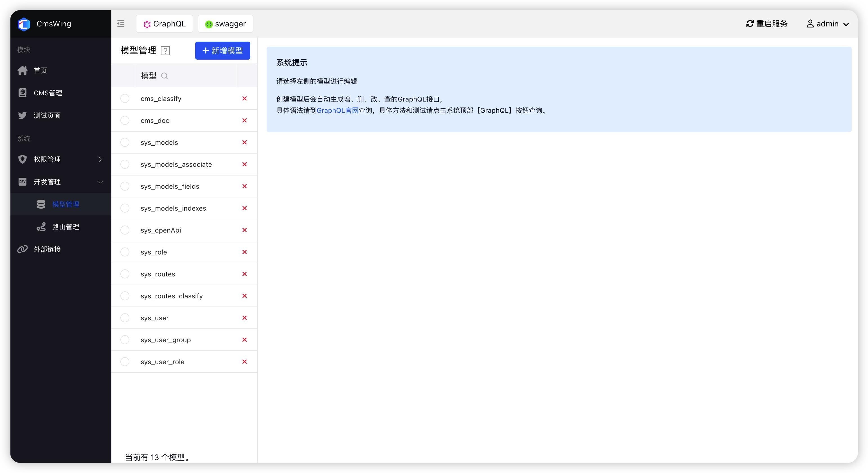Open the GraphQL tool button
Screen dimensions: 868x473
pos(165,24)
